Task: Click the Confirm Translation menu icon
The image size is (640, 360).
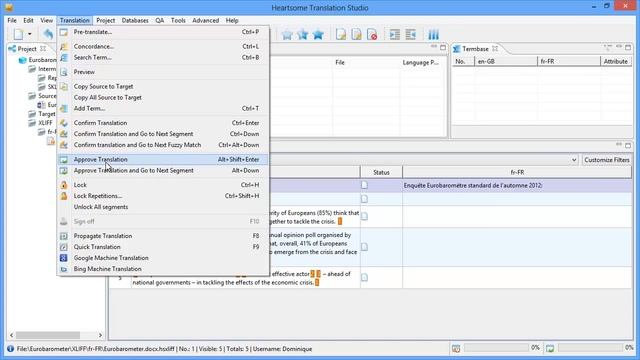Action: pyautogui.click(x=64, y=123)
